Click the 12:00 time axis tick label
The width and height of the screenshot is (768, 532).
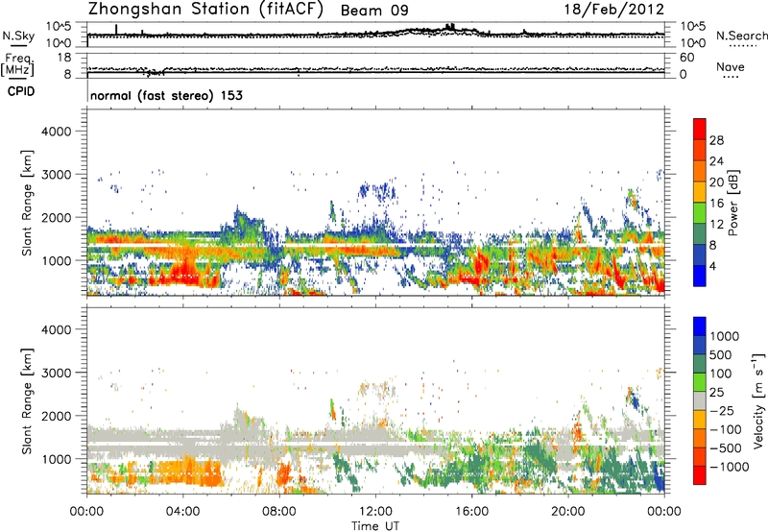point(375,512)
